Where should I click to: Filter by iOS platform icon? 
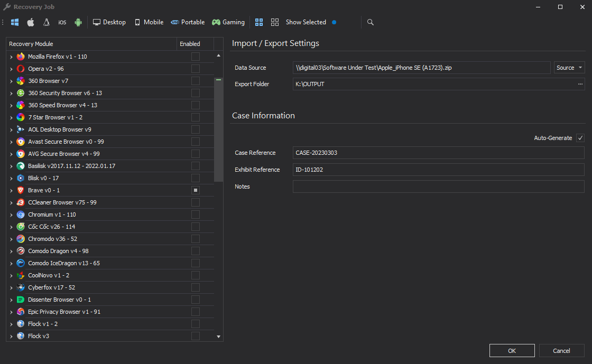[x=62, y=22]
